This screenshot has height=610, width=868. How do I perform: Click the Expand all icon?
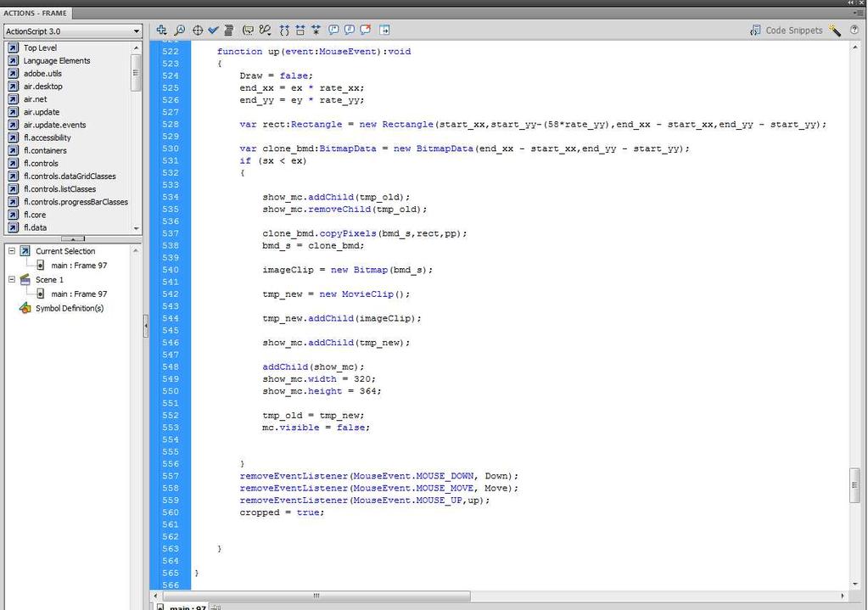tap(316, 30)
